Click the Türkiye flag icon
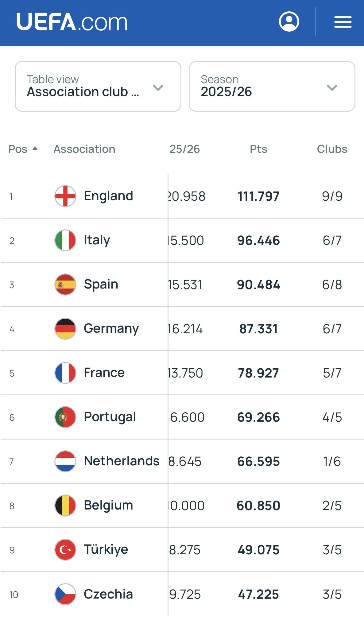 point(65,550)
